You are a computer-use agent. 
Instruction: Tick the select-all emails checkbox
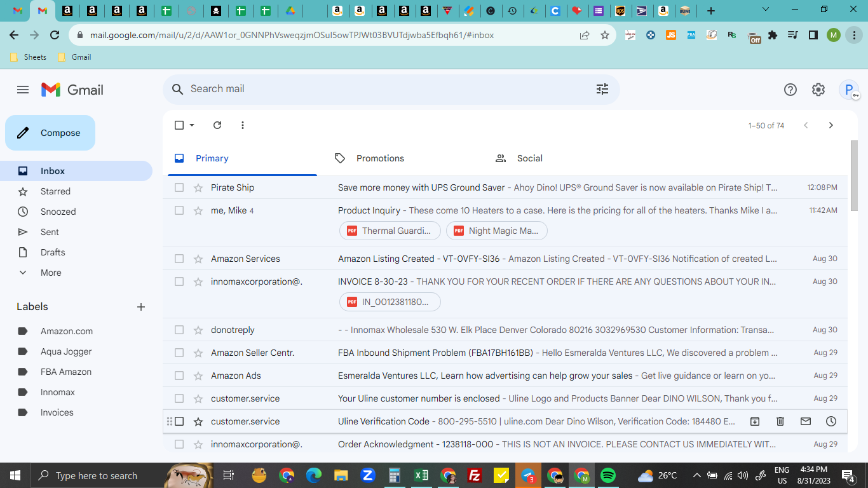pos(179,125)
